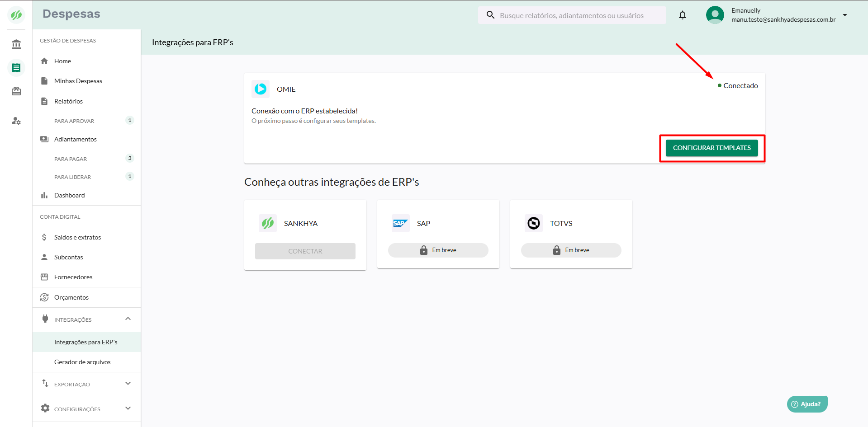Click the Configurações gear icon
Screen dimensions: 868x427
(x=45, y=408)
